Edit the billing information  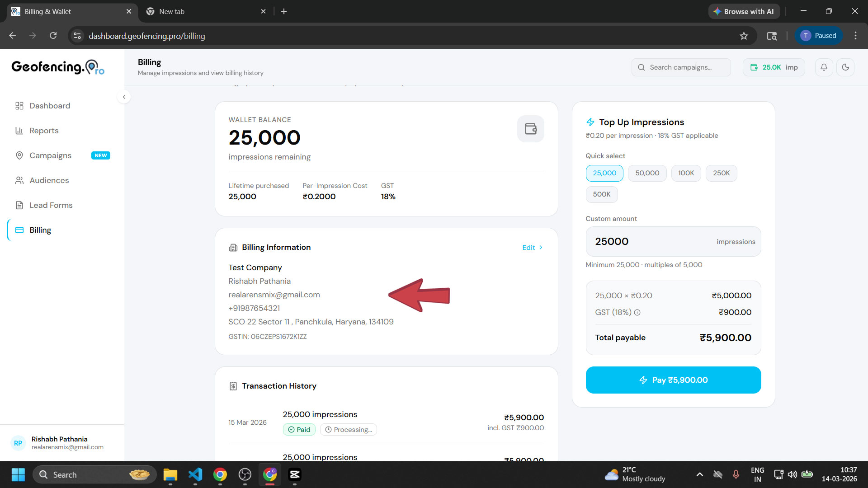pos(532,247)
